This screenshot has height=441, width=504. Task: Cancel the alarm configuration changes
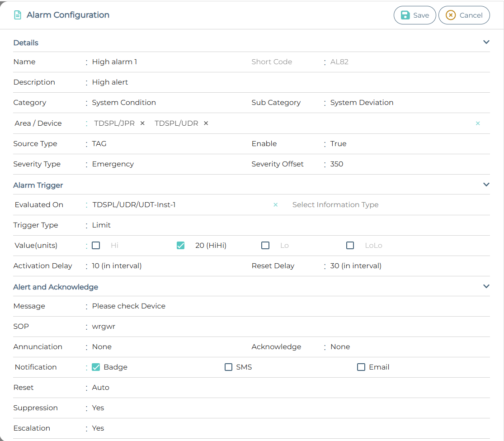point(464,15)
